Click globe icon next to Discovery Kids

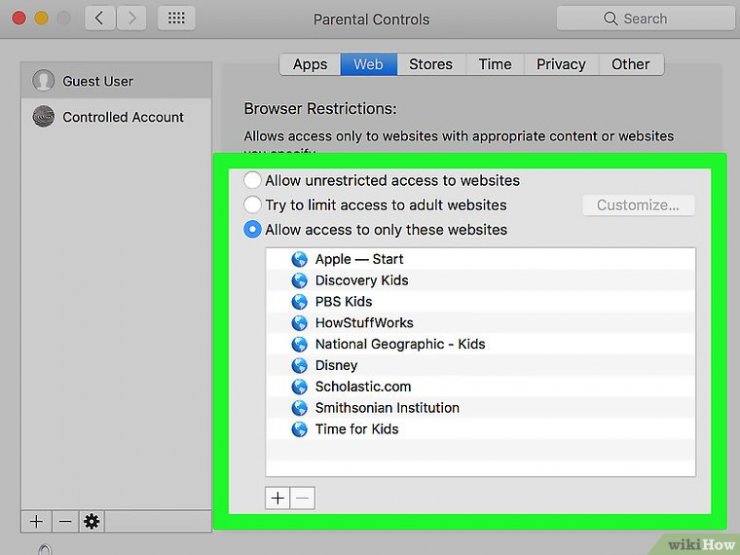(x=299, y=280)
